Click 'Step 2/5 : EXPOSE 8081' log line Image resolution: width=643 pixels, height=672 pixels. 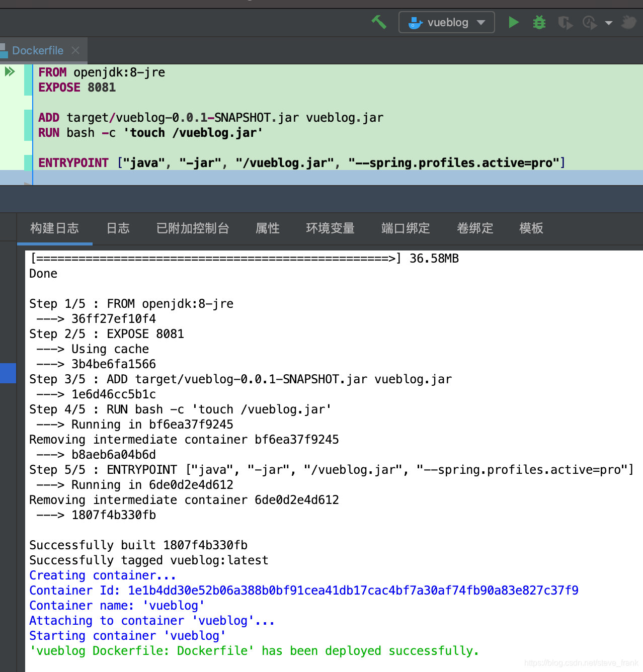tap(107, 333)
